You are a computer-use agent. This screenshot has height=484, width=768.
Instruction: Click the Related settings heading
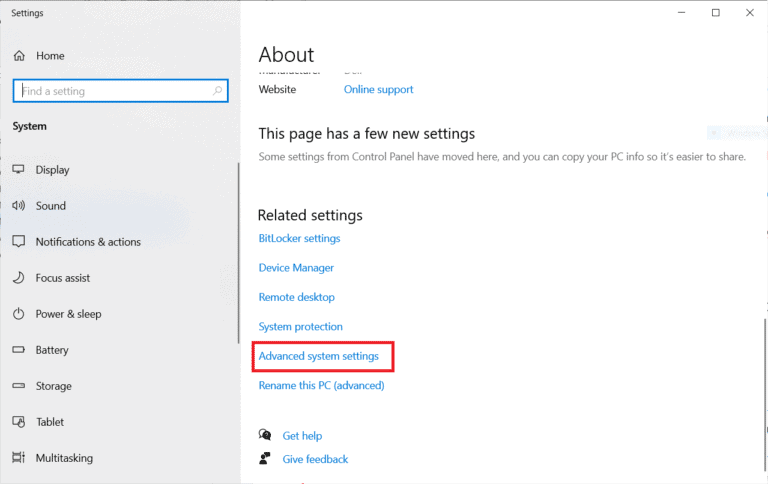310,216
